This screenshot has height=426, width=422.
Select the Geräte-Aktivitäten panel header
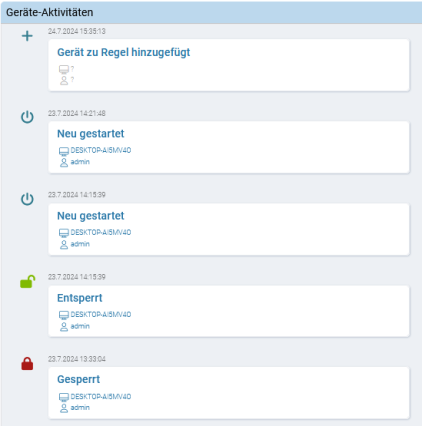pos(211,12)
